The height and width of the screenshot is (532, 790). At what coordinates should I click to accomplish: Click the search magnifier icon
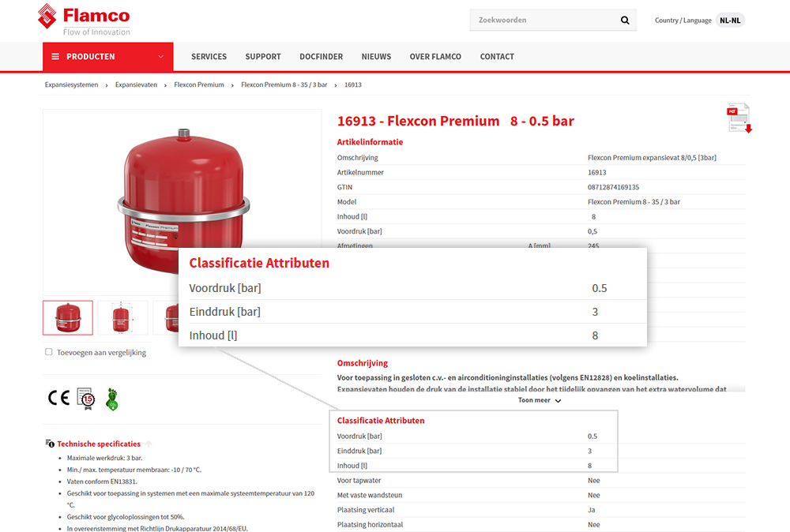[625, 21]
